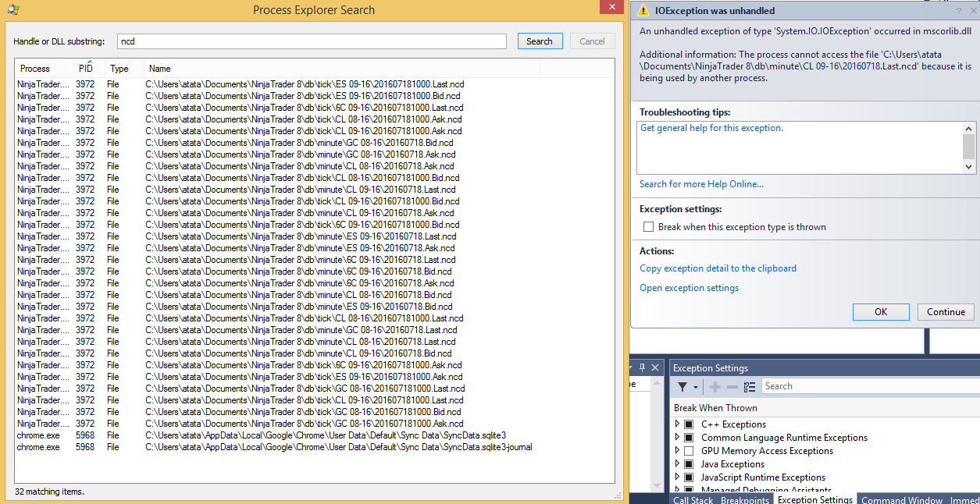Viewport: 980px width, 504px height.
Task: Select chrome.exe row with SyncData.sqlite3-journal
Action: point(314,447)
